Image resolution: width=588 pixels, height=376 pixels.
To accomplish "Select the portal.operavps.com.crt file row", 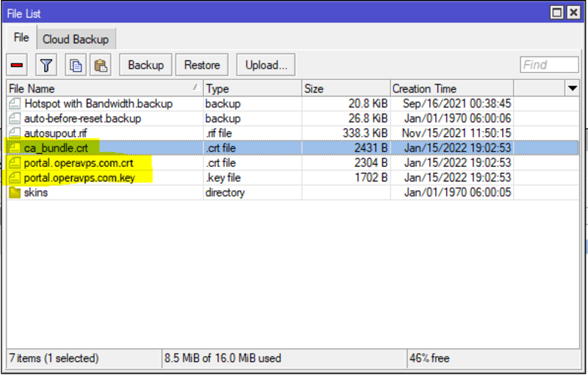I will pyautogui.click(x=293, y=163).
